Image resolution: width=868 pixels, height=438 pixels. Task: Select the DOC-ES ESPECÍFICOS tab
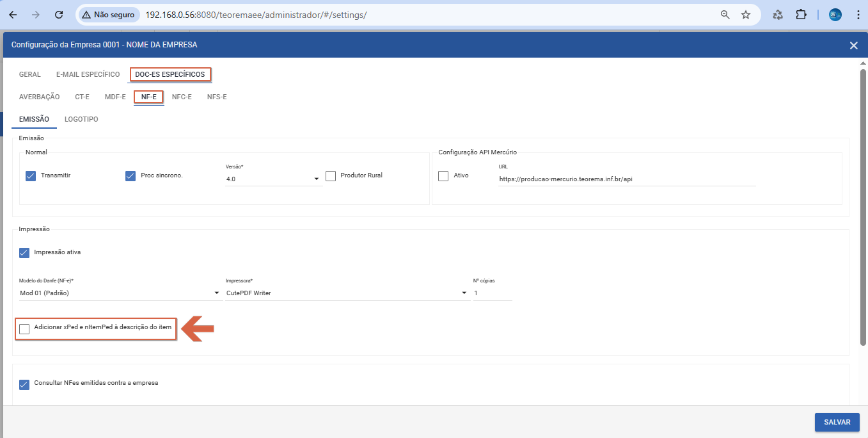(x=170, y=74)
